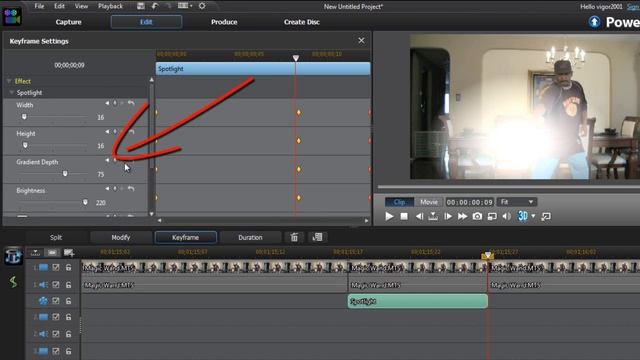640x360 pixels.
Task: Stop the preview playback
Action: click(404, 216)
